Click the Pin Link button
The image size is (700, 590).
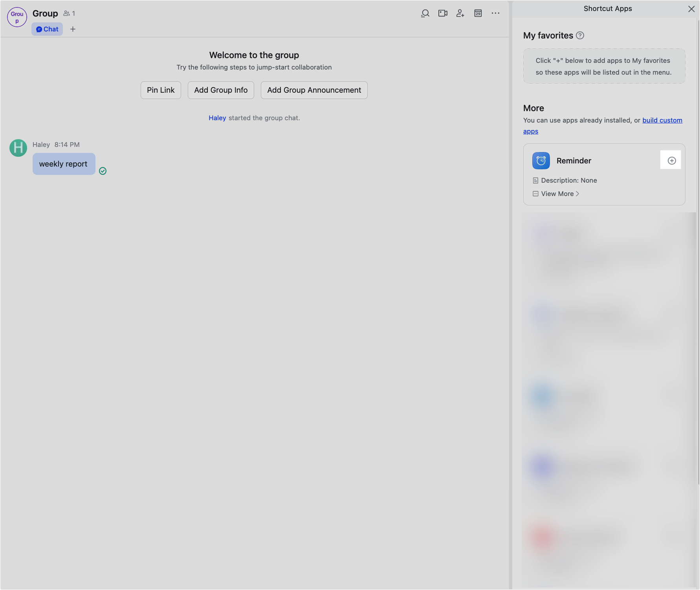pyautogui.click(x=161, y=90)
